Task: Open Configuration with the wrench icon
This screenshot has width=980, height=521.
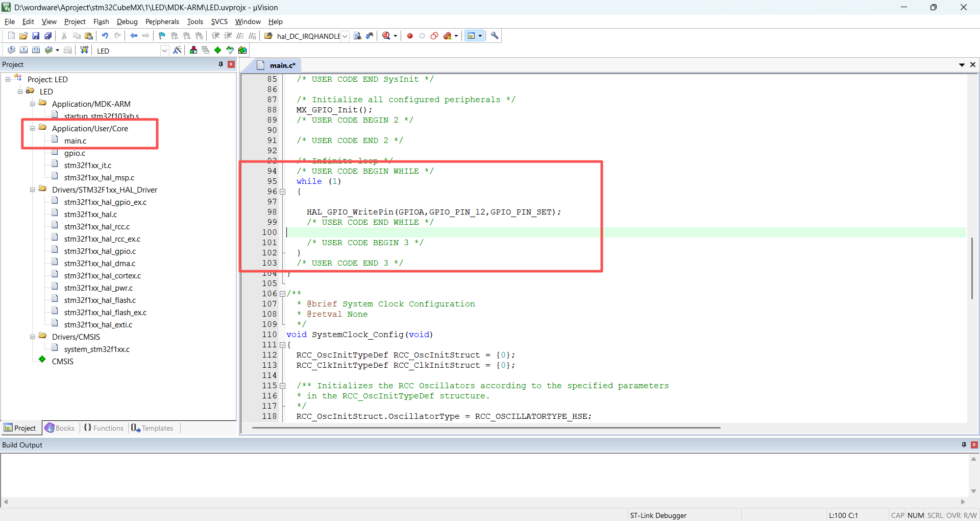Action: [495, 36]
